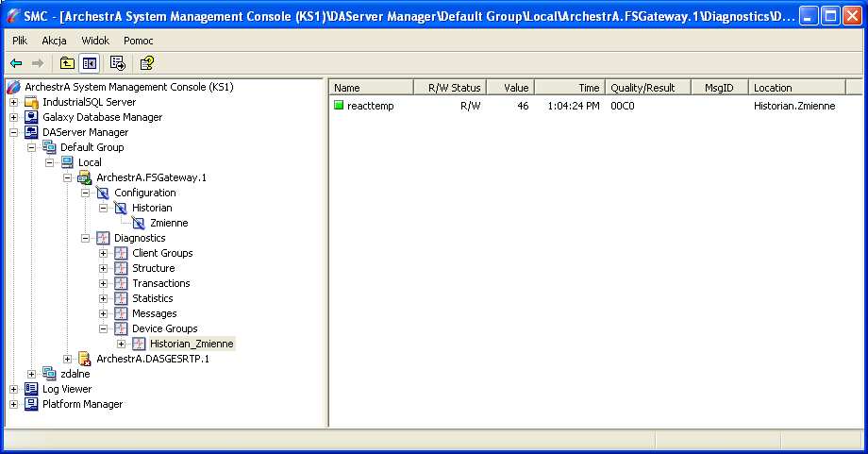Click the Transactions diagnostics icon
This screenshot has height=454, width=868.
coord(121,283)
